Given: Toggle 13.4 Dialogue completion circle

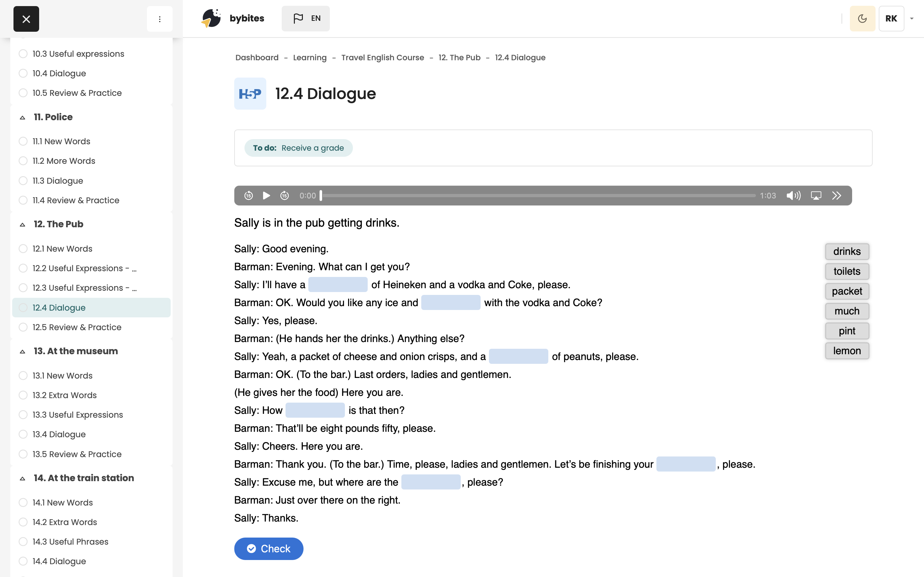Looking at the screenshot, I should click(23, 434).
